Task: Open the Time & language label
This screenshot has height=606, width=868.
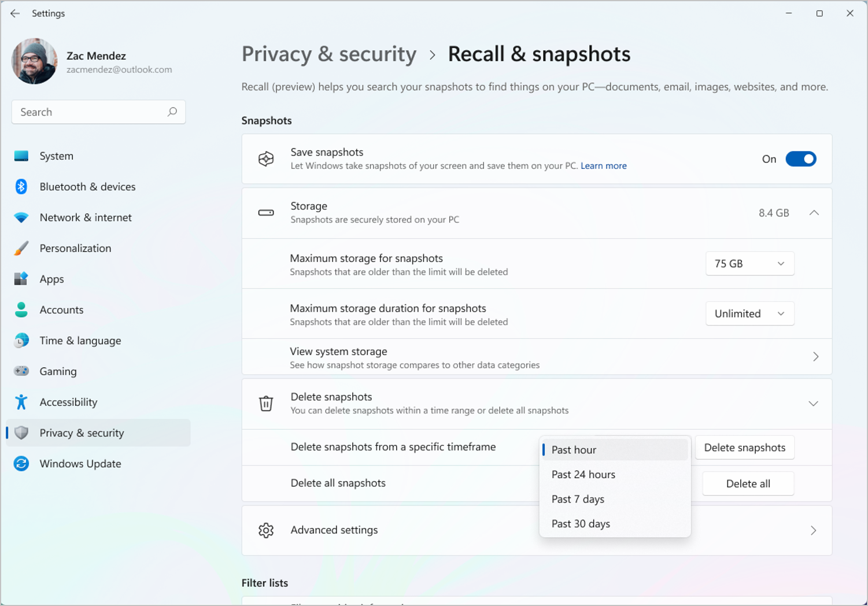Action: click(80, 341)
